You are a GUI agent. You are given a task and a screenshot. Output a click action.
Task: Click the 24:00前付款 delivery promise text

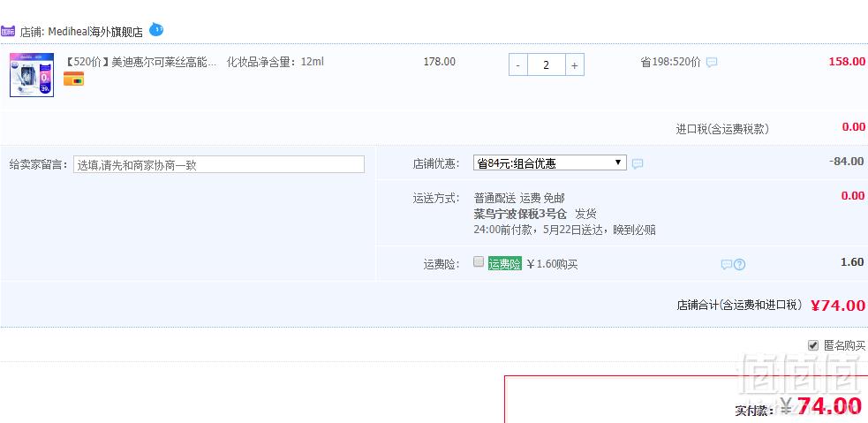pyautogui.click(x=564, y=230)
